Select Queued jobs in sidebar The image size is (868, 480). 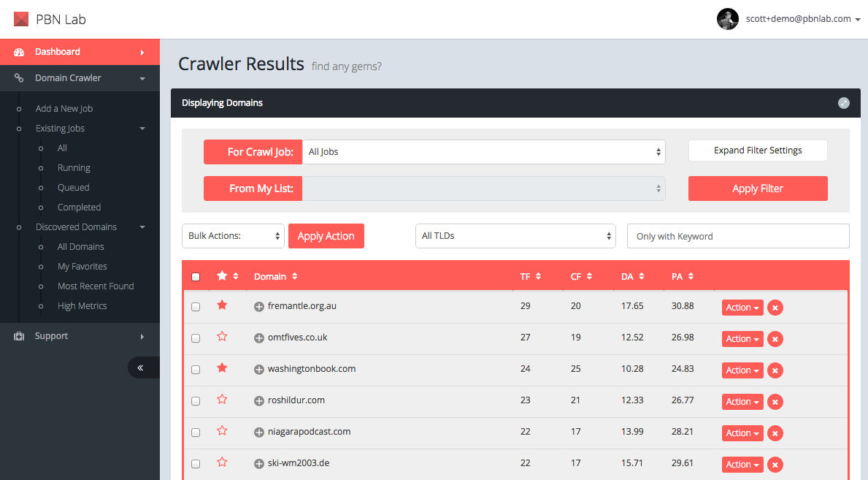pos(73,187)
